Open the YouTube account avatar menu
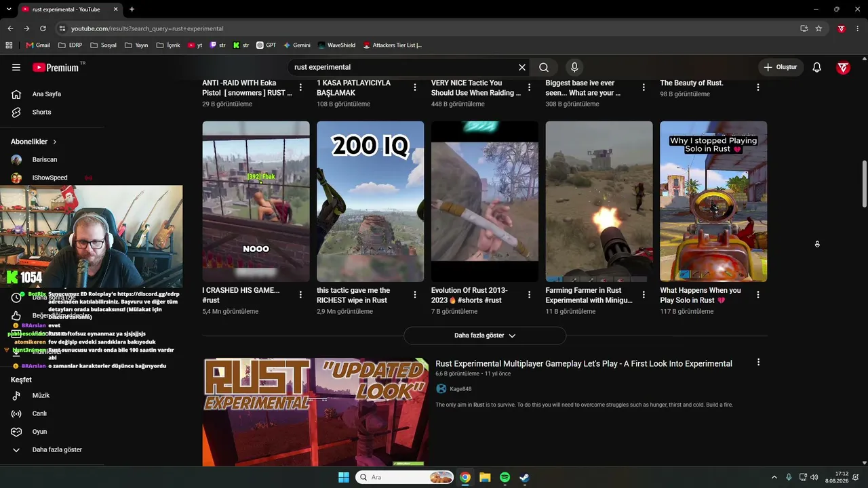The image size is (868, 488). [x=843, y=67]
